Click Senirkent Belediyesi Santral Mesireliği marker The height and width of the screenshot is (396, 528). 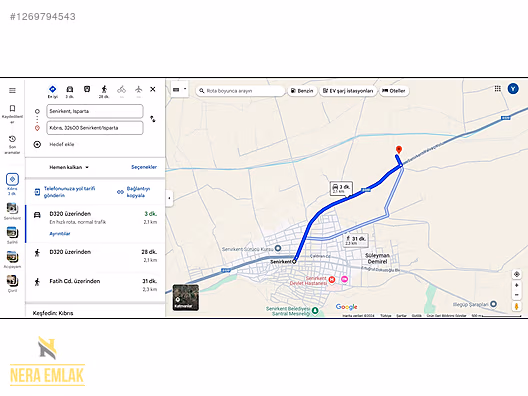click(315, 310)
